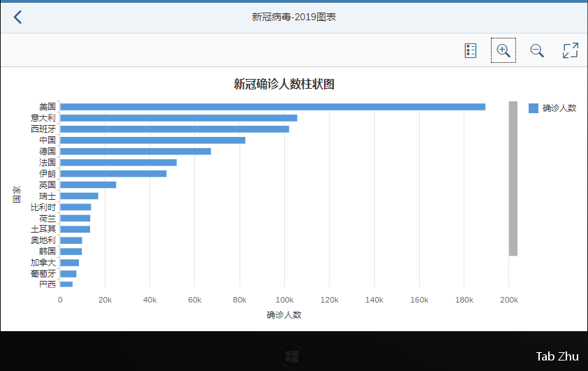Zoom out of the chart
The width and height of the screenshot is (588, 371).
(536, 50)
